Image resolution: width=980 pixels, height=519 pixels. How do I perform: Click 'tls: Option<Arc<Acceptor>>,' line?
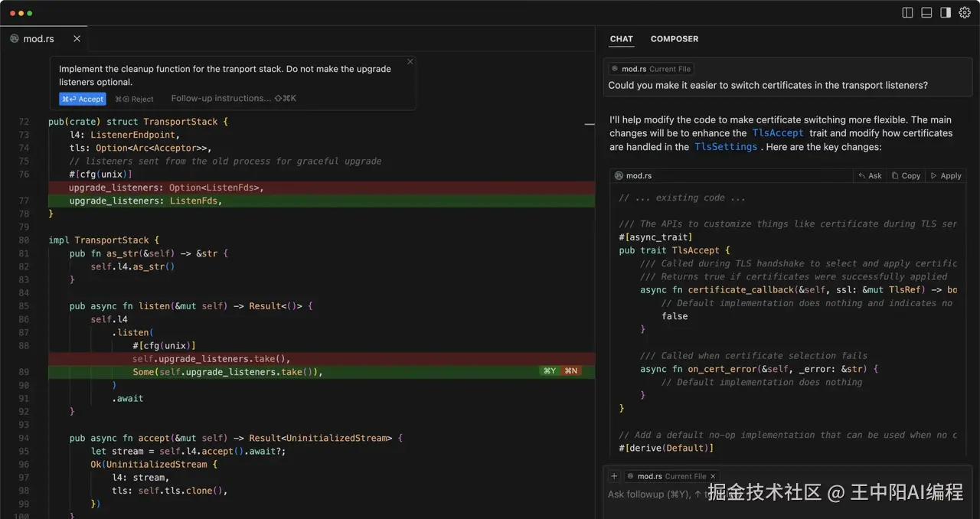[x=140, y=149]
